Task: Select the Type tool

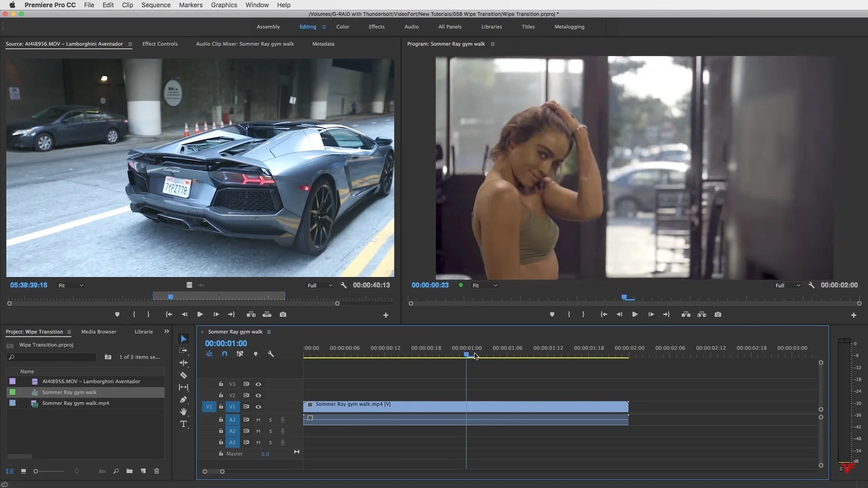Action: (184, 424)
